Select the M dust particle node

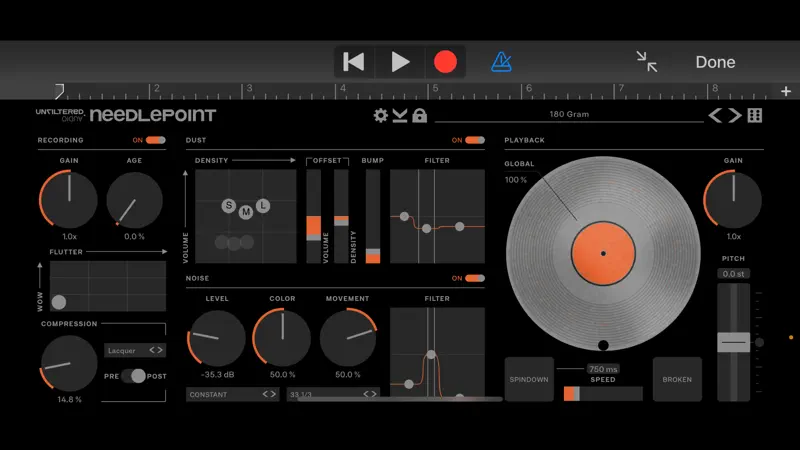coord(246,211)
